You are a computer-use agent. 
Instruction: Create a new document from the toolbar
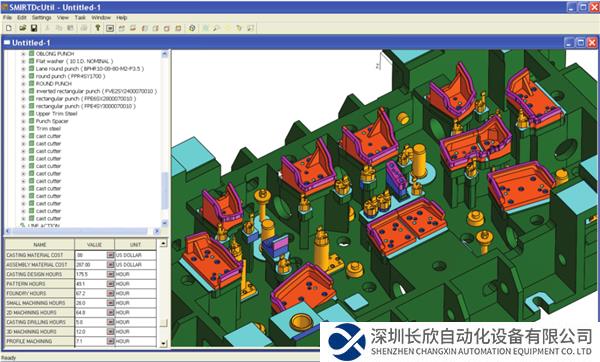[9, 28]
